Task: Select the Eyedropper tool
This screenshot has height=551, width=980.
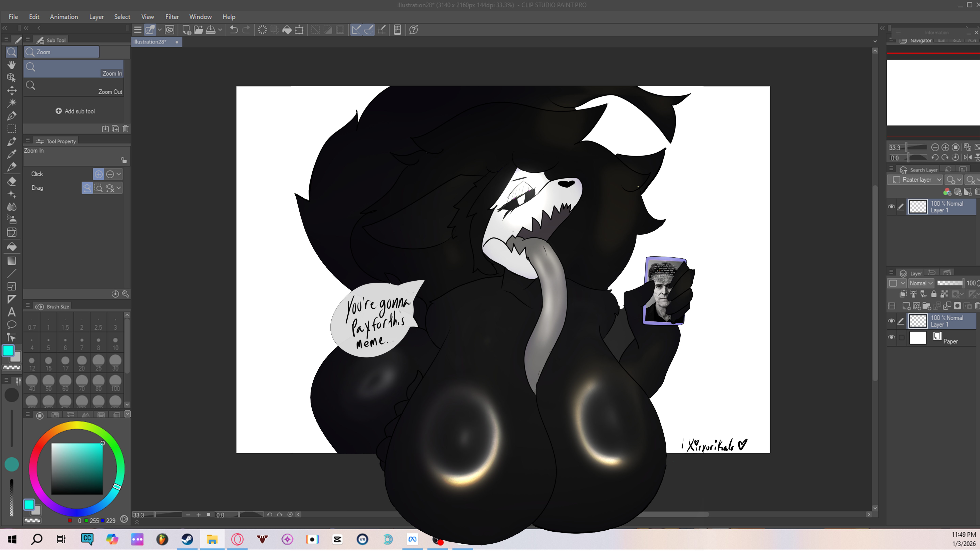Action: point(11,154)
